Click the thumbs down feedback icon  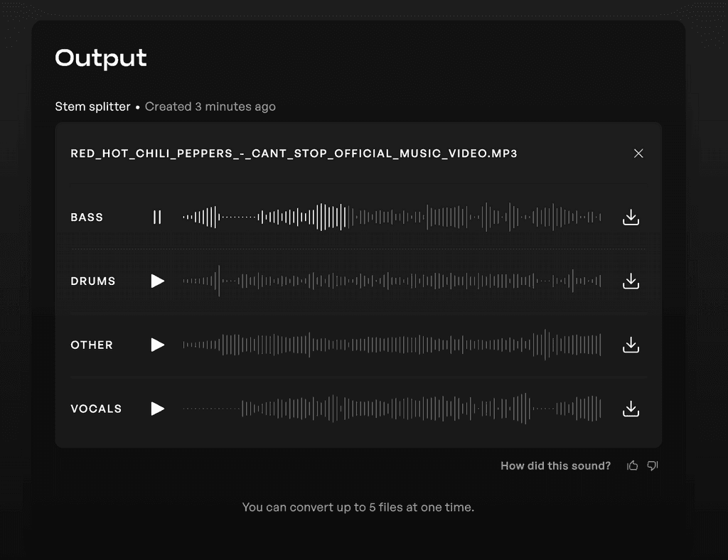[x=652, y=465]
